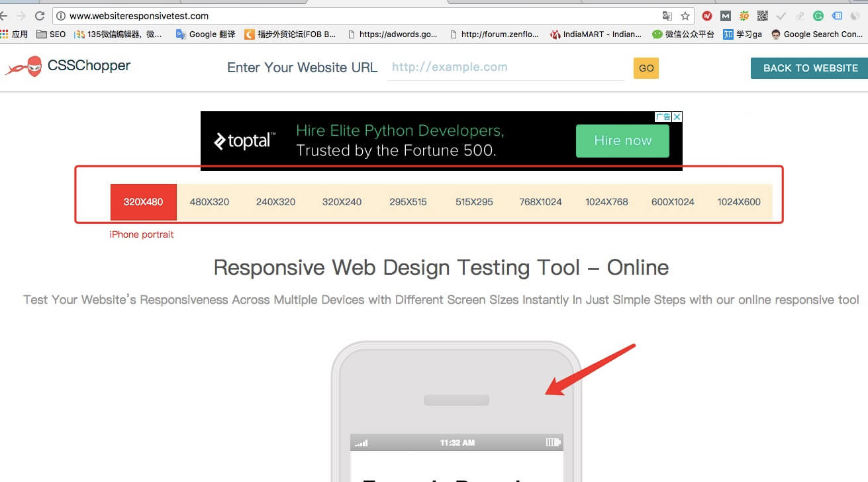
Task: Select the 1024X768 resolution tab
Action: [606, 202]
